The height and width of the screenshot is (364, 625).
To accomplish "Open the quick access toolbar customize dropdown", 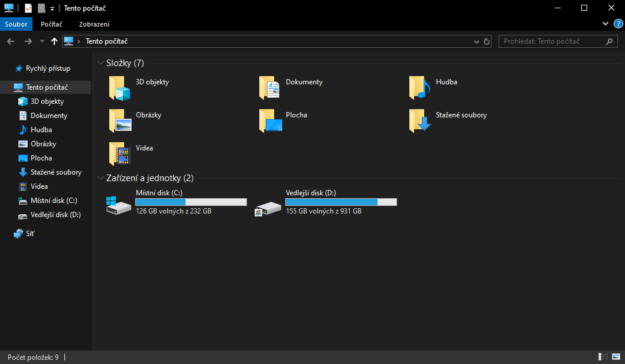I will click(52, 8).
